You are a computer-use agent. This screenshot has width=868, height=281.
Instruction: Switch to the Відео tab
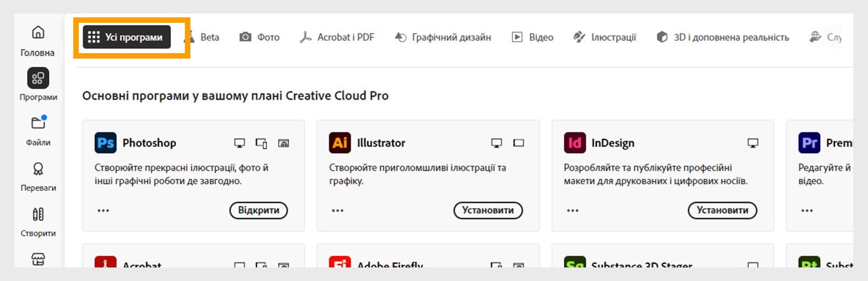533,37
